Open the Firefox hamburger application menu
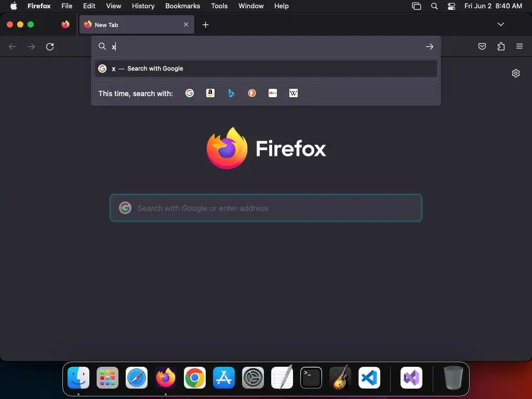Viewport: 532px width, 399px height. 520,46
